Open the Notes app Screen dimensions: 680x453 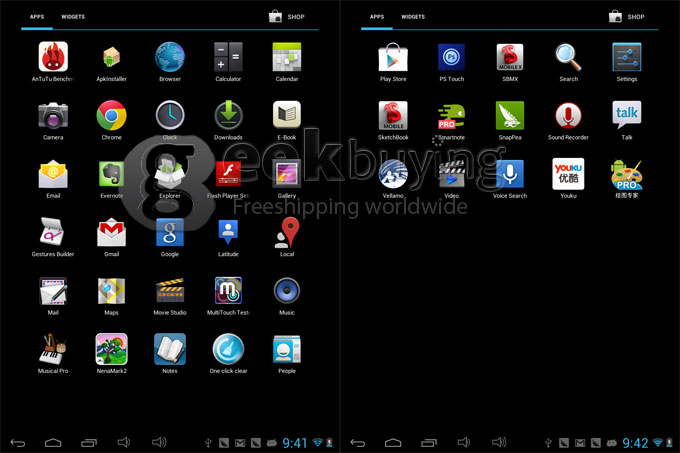pyautogui.click(x=170, y=349)
